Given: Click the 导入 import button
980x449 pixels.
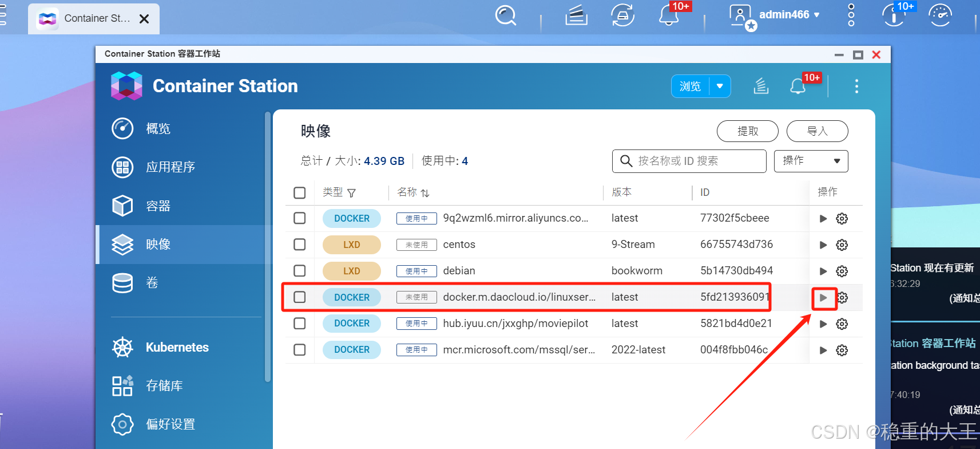Looking at the screenshot, I should [x=817, y=131].
